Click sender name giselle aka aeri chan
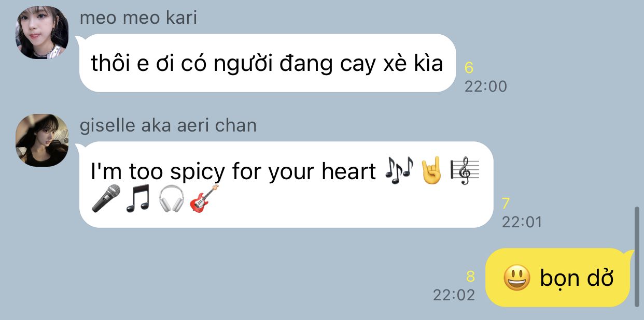 pyautogui.click(x=168, y=125)
